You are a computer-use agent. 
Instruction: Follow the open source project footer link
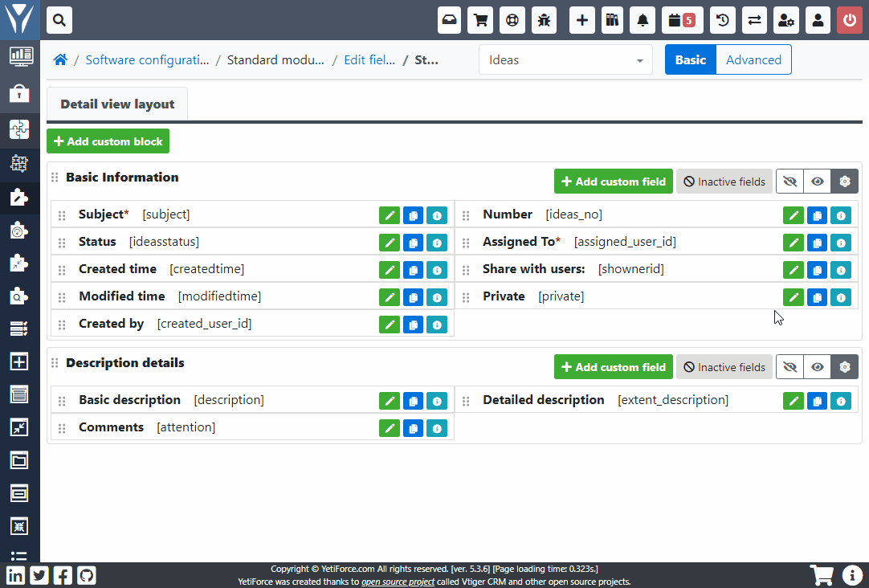pyautogui.click(x=398, y=582)
